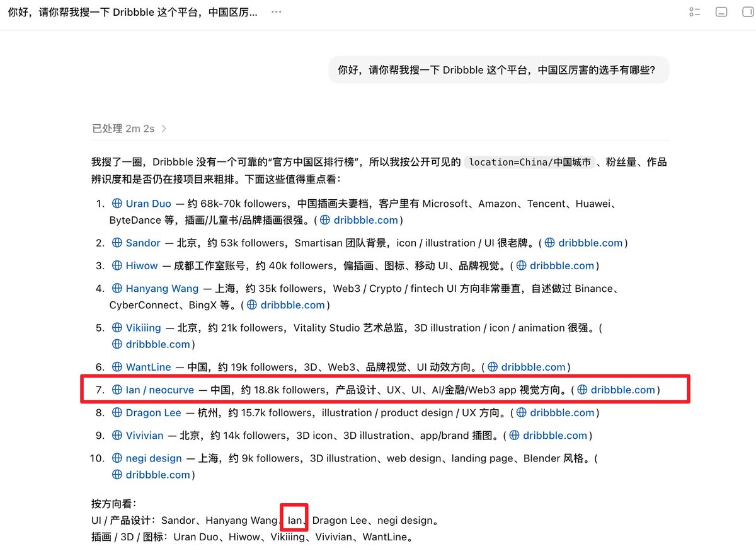
Task: Click the 'UI / 产品设计' summary line
Action: (265, 521)
